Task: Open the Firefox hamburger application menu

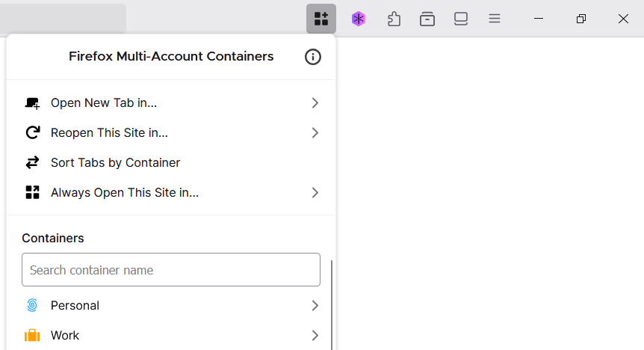Action: click(x=495, y=19)
